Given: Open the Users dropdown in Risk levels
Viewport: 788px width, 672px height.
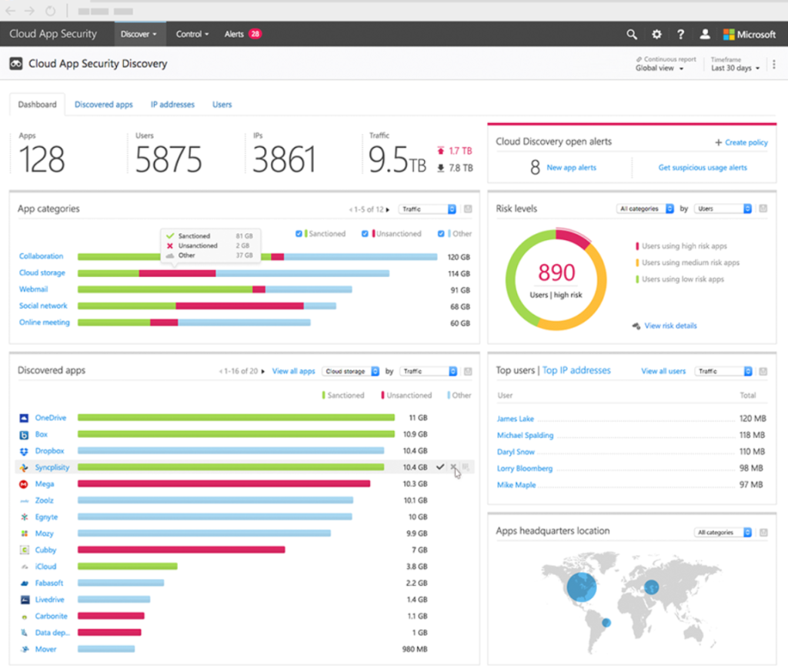Looking at the screenshot, I should point(723,209).
